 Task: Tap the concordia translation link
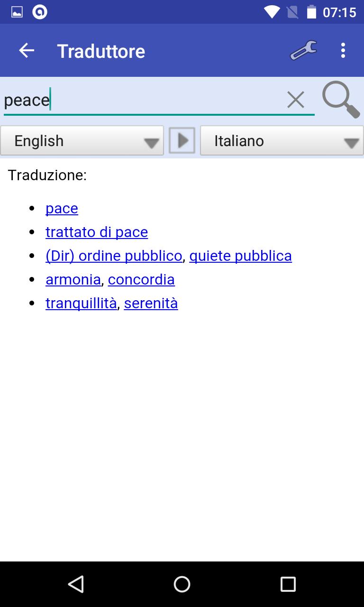click(141, 279)
